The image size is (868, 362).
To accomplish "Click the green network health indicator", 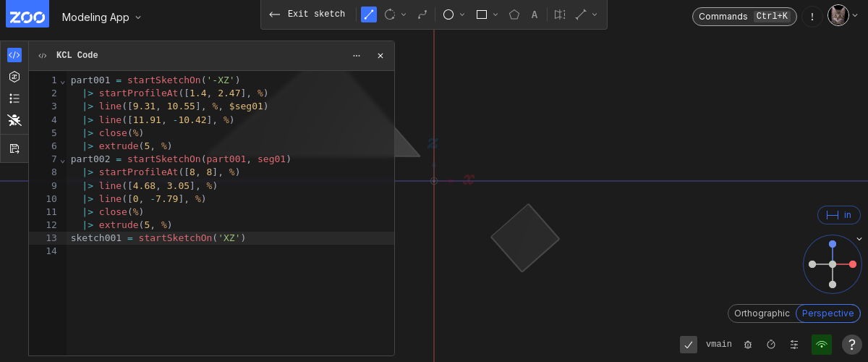I will [x=821, y=345].
